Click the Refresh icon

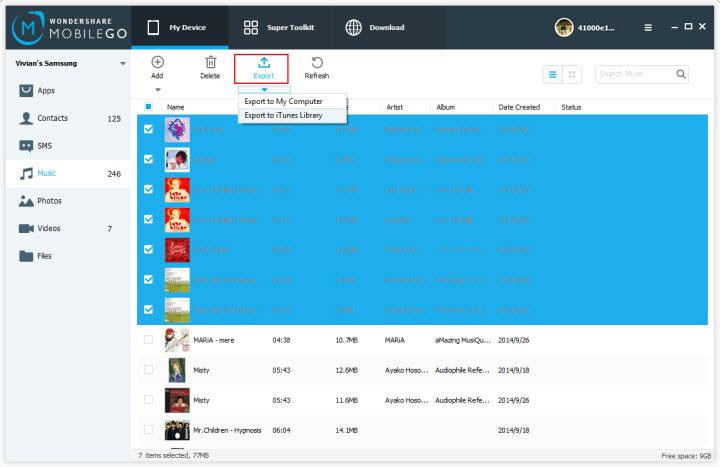coord(317,62)
